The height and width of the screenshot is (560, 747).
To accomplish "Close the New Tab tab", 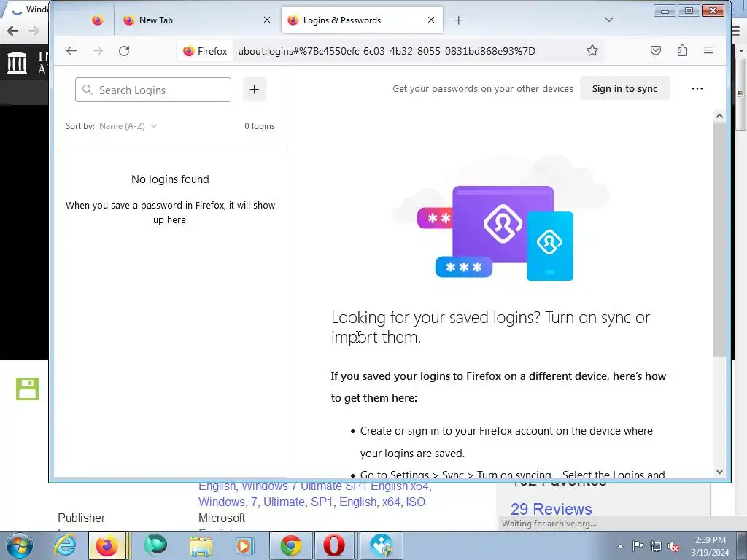I will (267, 20).
